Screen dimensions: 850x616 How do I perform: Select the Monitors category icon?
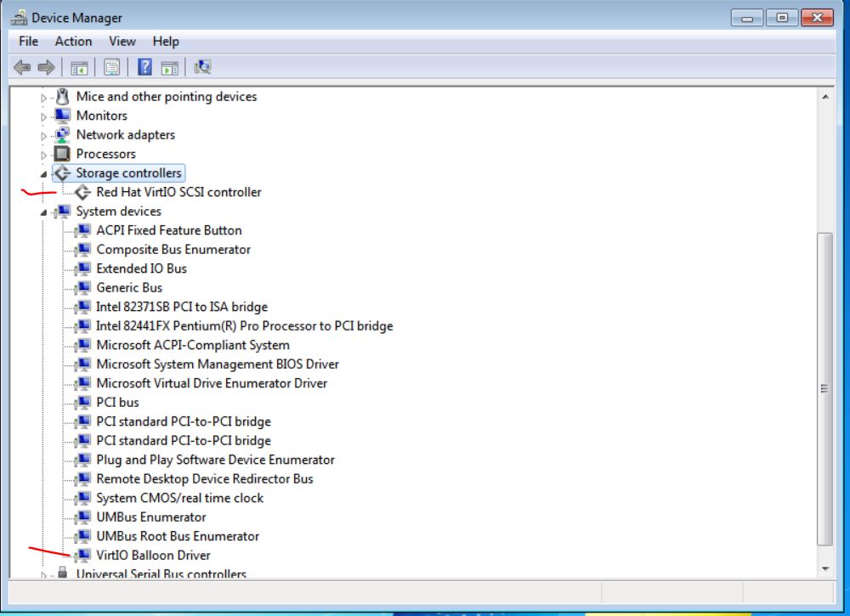(62, 116)
